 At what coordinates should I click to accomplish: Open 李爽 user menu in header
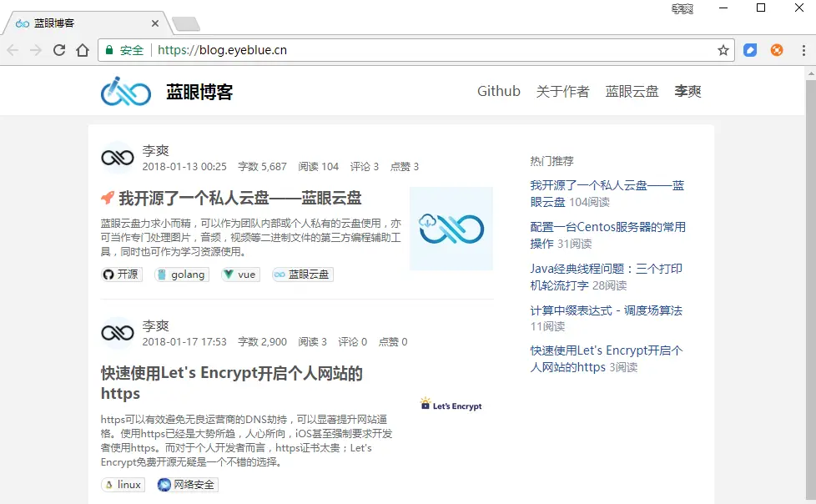688,92
